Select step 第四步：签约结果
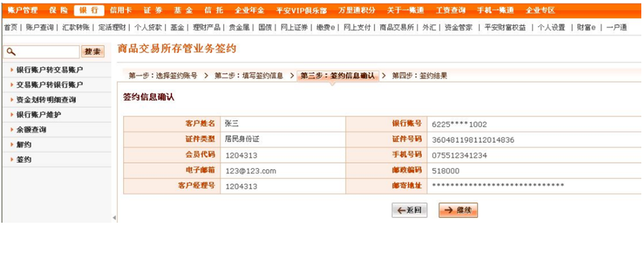 [x=419, y=75]
